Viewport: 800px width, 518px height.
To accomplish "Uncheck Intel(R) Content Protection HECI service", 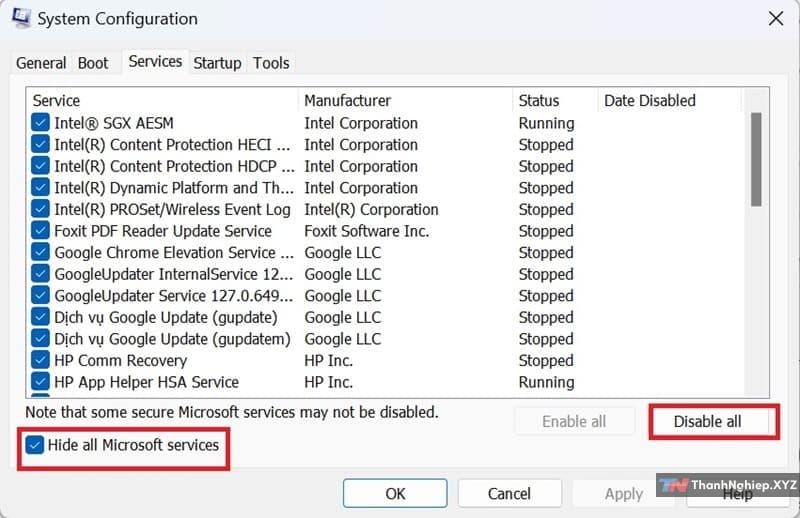I will (40, 144).
